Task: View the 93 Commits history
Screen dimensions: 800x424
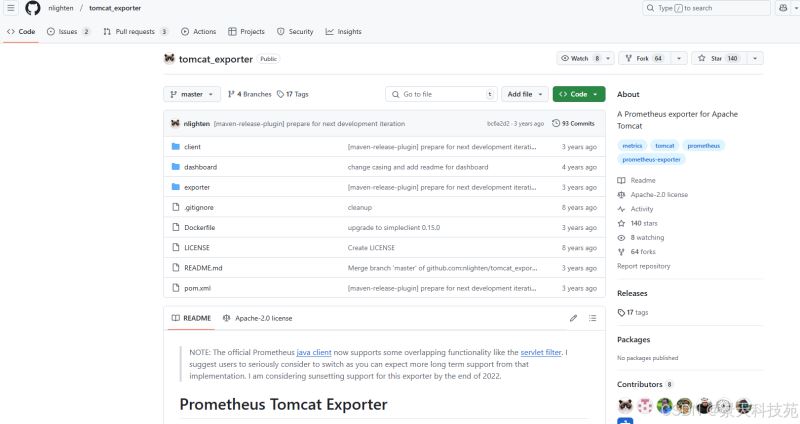Action: pos(577,123)
